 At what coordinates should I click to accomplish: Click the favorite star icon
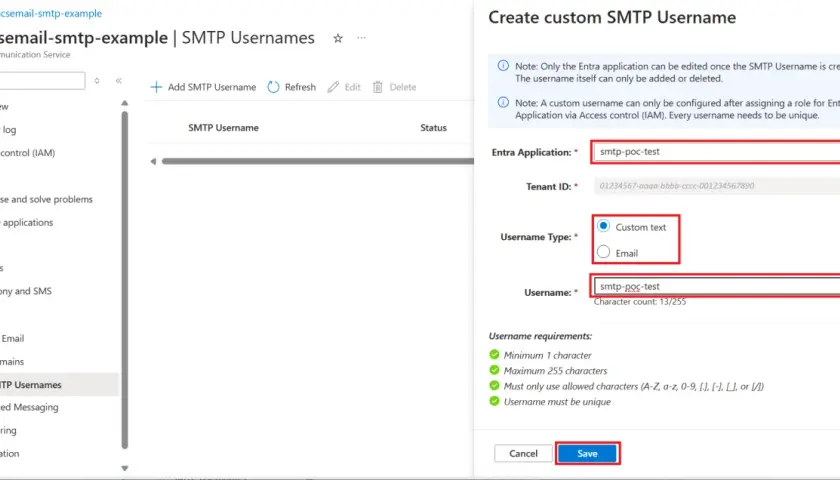(x=338, y=39)
